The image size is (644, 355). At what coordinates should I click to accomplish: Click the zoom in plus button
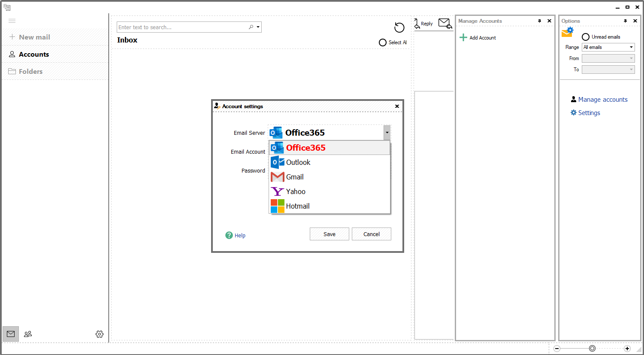(x=627, y=349)
